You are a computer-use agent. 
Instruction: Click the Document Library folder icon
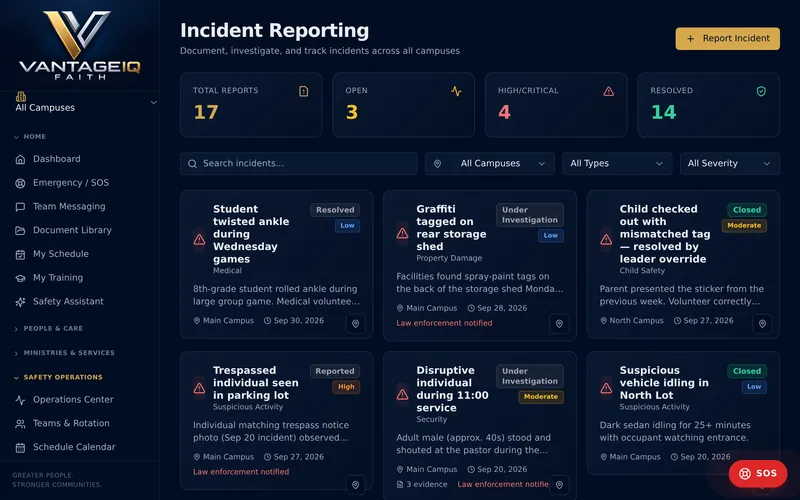20,231
